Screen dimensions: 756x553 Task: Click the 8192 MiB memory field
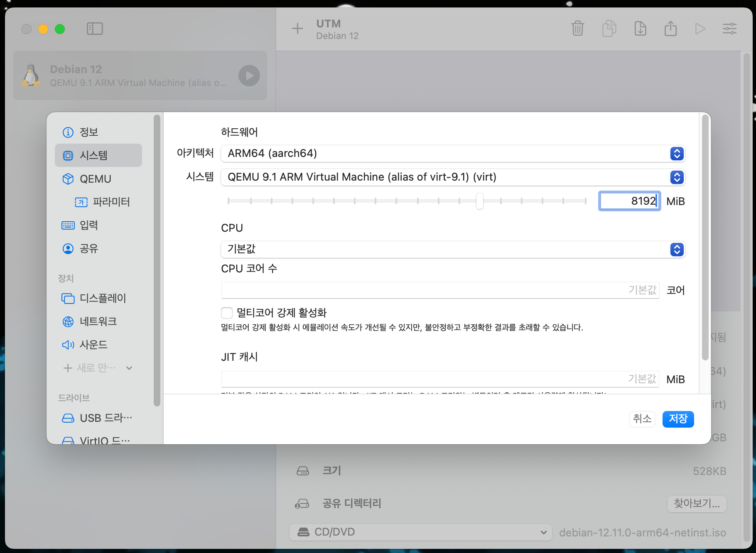pos(629,201)
